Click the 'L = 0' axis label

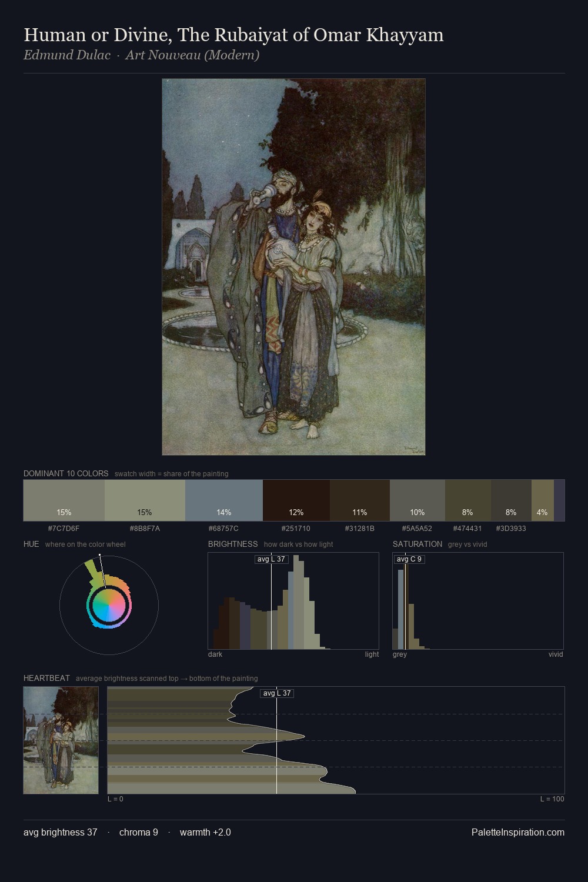(x=115, y=799)
